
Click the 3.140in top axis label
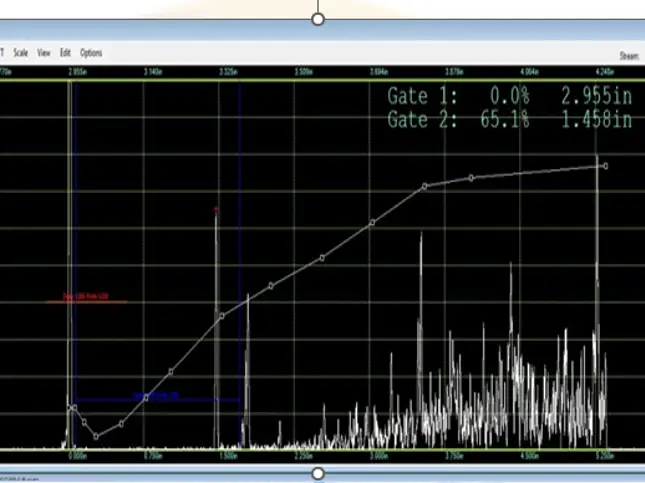(x=153, y=72)
